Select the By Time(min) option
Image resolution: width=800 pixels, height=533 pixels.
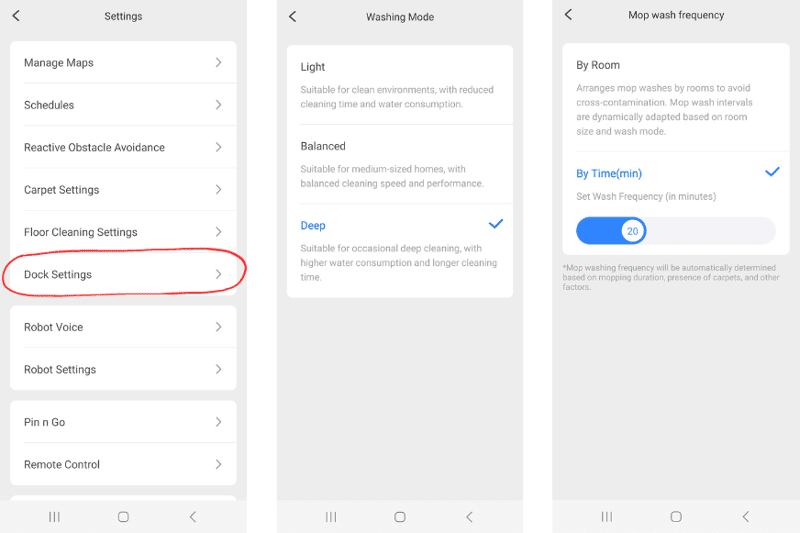[609, 173]
